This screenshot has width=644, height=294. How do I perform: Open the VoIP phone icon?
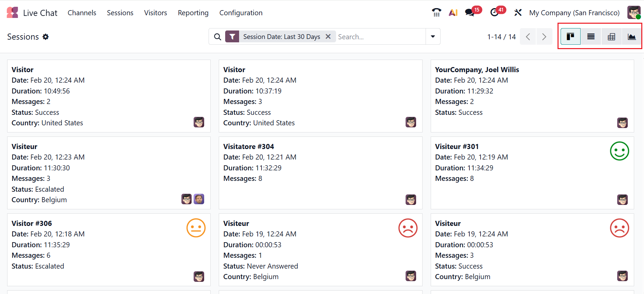click(x=436, y=13)
